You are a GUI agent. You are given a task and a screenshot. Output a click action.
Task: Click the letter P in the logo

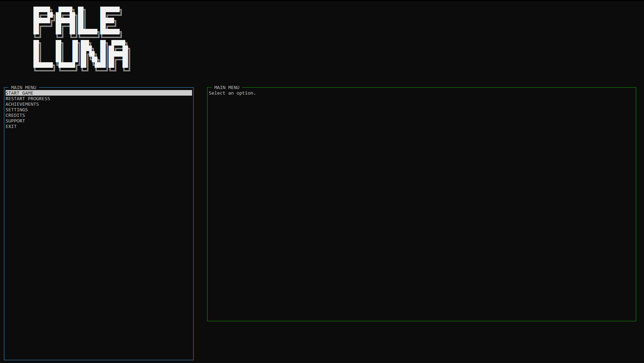point(44,22)
